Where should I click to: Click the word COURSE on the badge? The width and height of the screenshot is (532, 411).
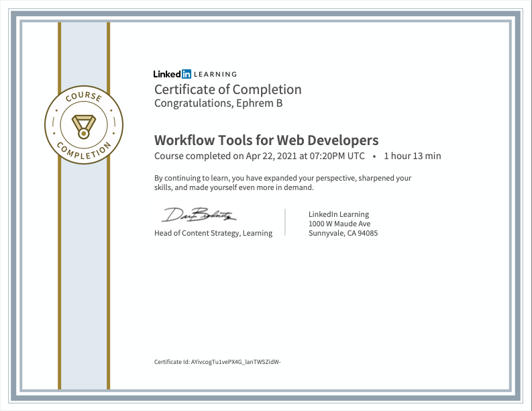click(84, 99)
